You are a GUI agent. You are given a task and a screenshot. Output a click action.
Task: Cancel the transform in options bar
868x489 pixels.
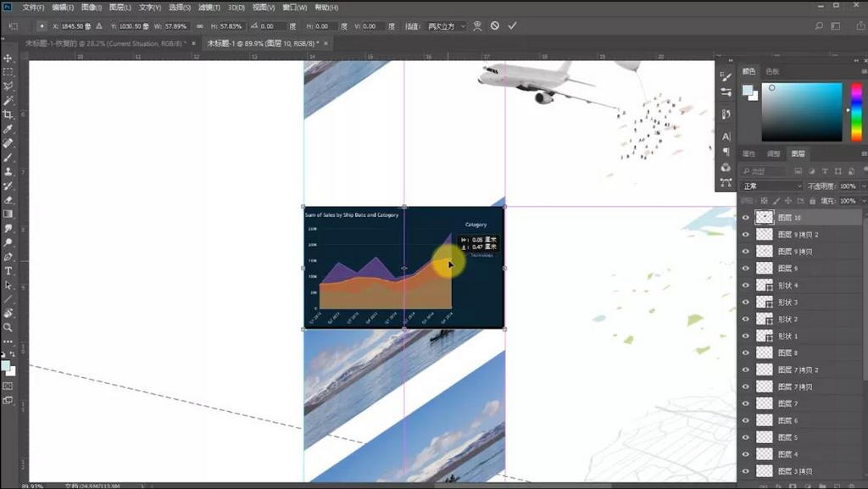(x=495, y=26)
